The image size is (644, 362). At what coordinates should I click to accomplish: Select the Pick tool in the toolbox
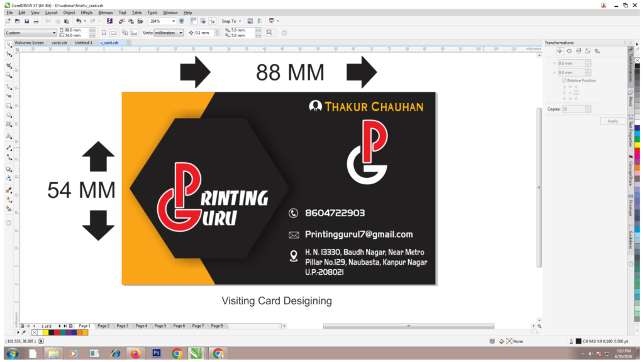click(x=9, y=44)
